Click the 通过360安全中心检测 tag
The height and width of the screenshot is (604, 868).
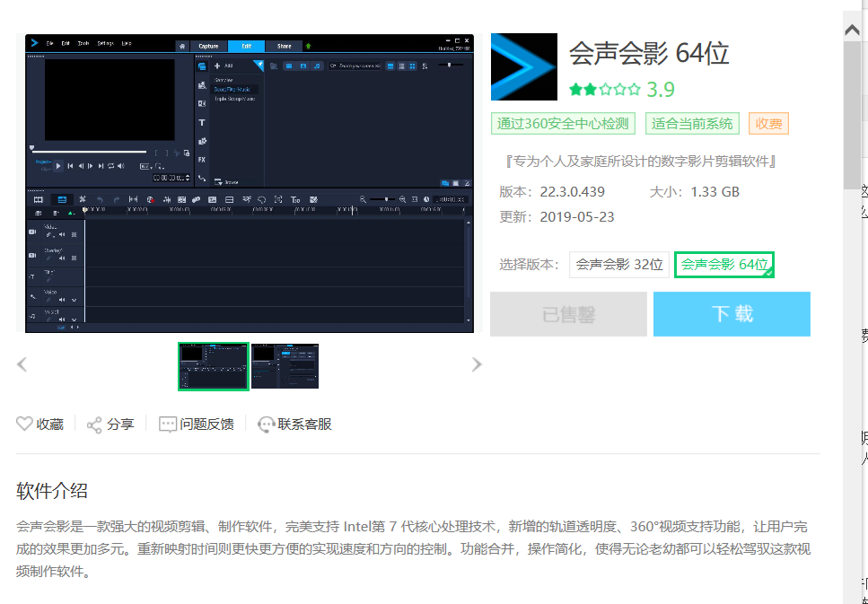tap(563, 124)
